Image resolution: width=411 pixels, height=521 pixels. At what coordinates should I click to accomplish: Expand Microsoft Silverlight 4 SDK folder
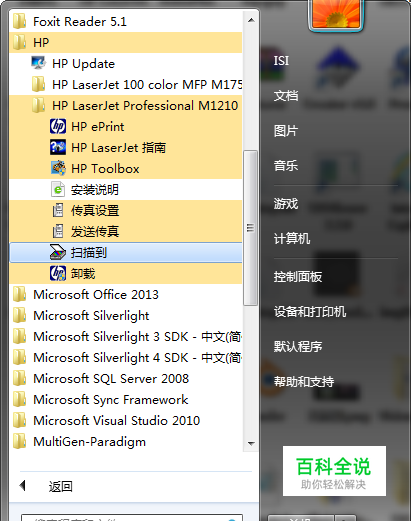click(126, 357)
